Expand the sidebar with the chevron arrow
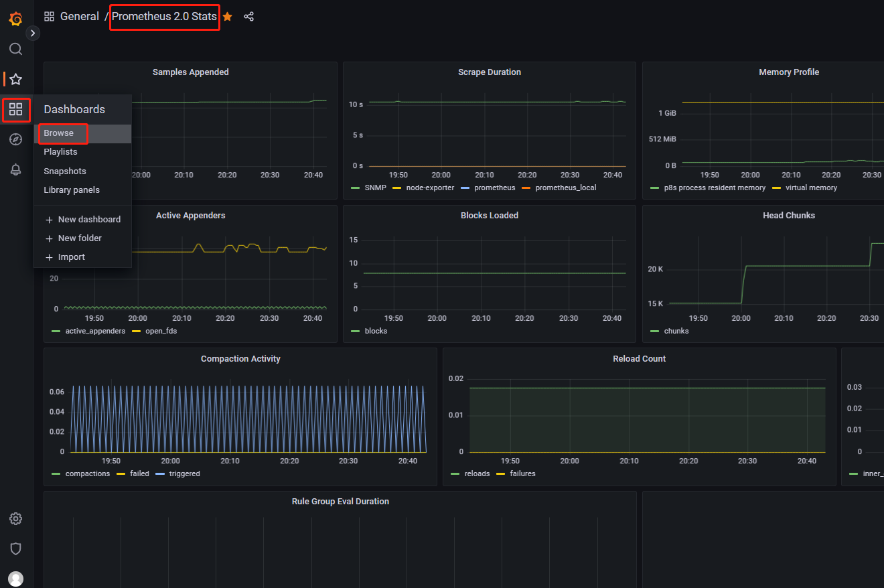Screen dimensions: 884x588 coord(33,33)
